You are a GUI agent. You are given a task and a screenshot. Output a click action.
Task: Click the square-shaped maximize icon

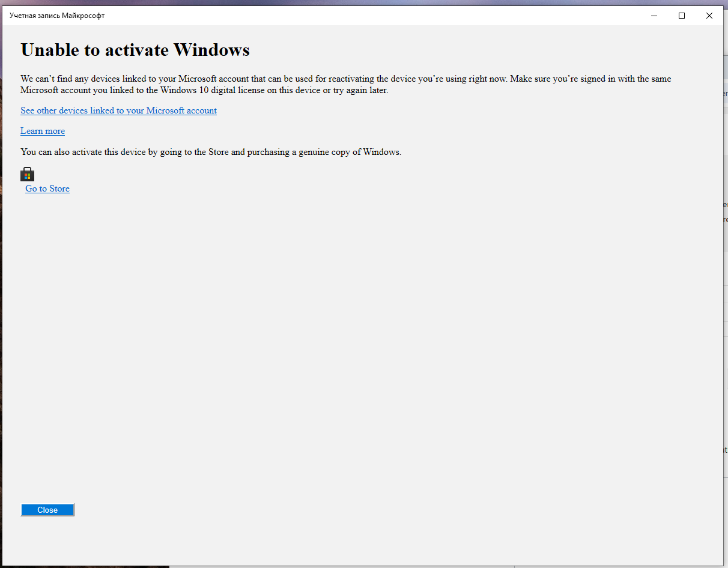pyautogui.click(x=682, y=16)
